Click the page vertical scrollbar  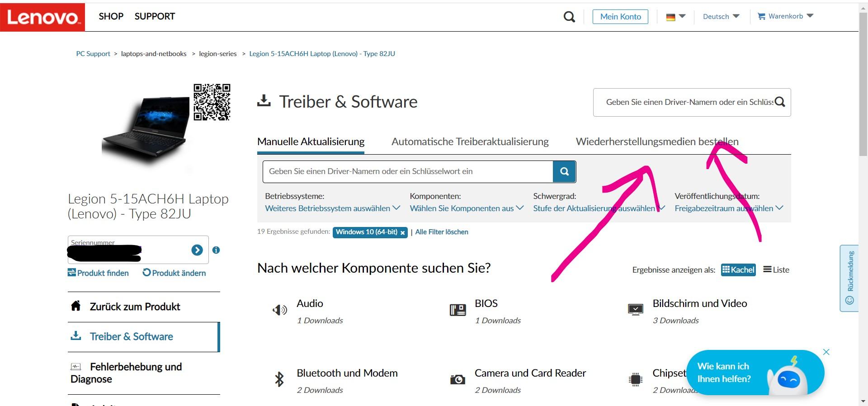click(x=863, y=85)
